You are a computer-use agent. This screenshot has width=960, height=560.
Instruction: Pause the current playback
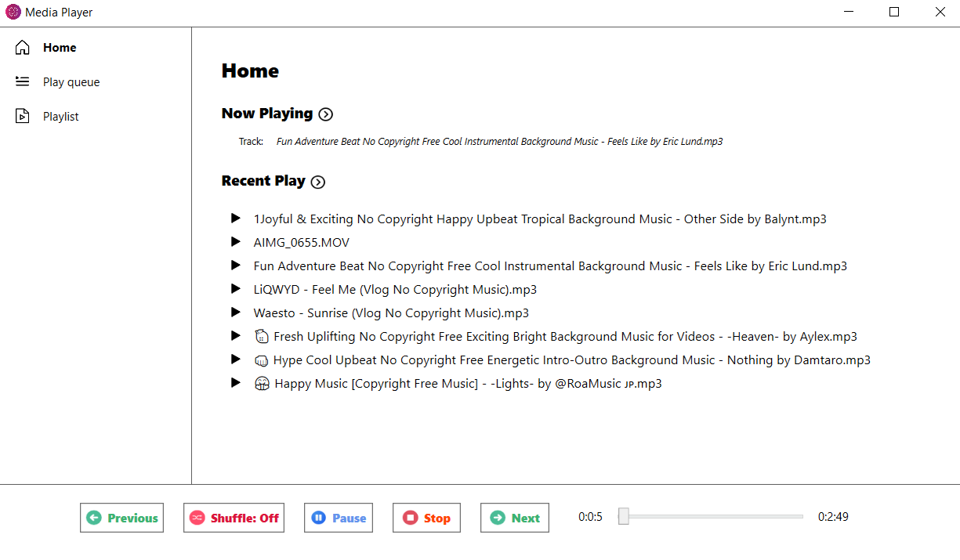click(x=338, y=517)
